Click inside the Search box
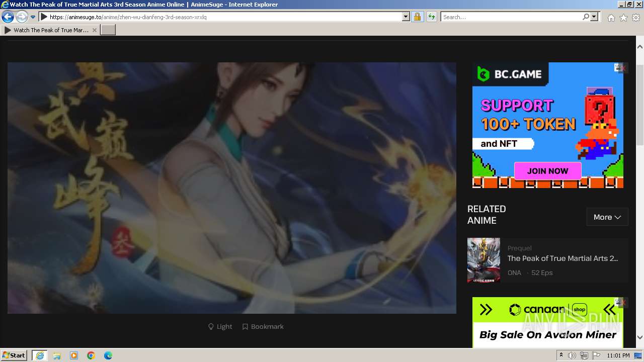 [x=511, y=17]
